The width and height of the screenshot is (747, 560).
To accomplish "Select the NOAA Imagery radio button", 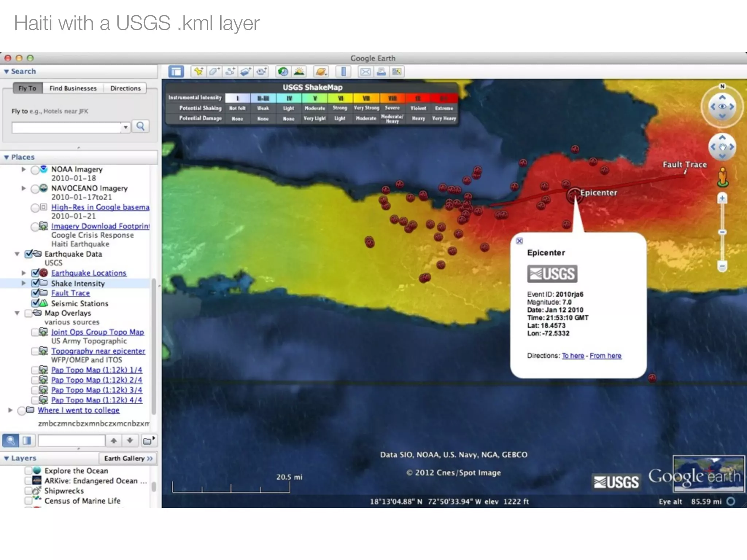I will coord(35,170).
